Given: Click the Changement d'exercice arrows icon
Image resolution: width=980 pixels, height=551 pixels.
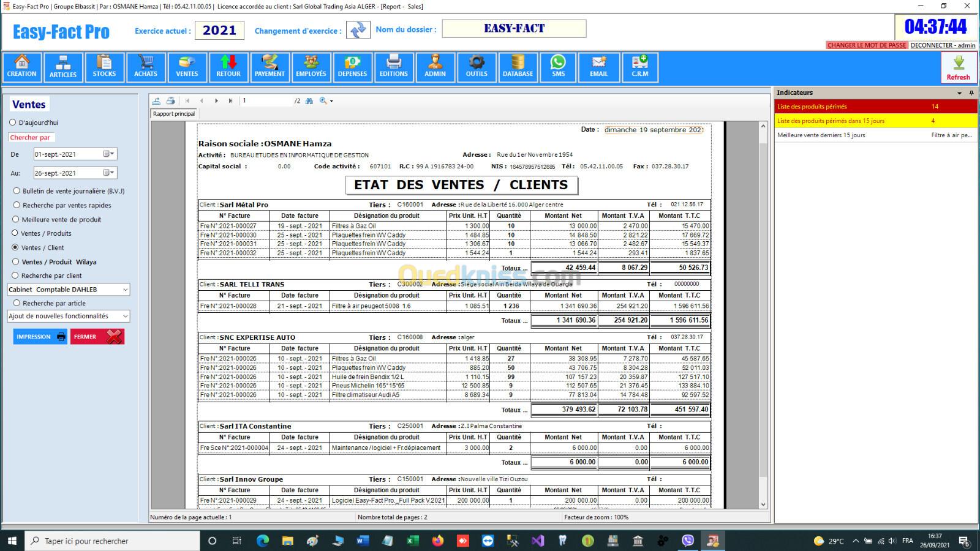Looking at the screenshot, I should 358,30.
